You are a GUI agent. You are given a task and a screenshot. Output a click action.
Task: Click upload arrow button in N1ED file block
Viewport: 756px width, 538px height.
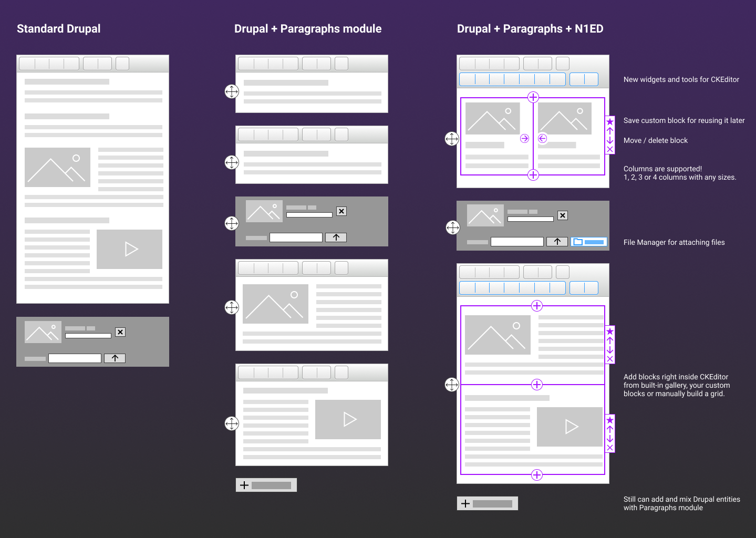pyautogui.click(x=557, y=242)
